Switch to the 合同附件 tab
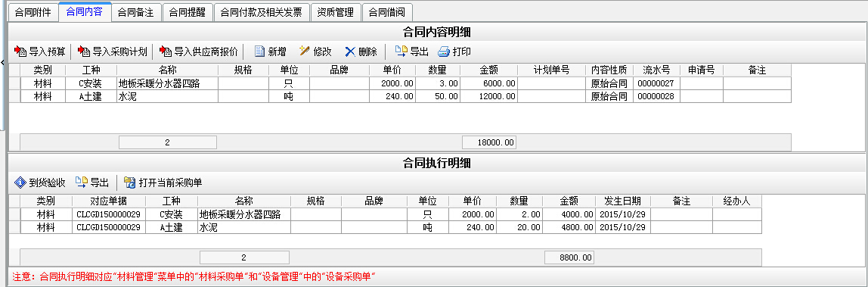 (33, 12)
